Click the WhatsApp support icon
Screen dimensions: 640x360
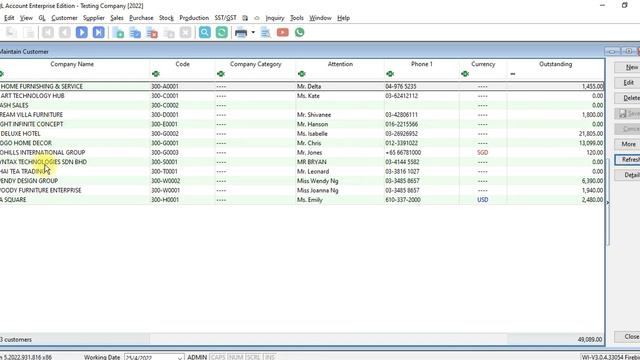pos(300,32)
